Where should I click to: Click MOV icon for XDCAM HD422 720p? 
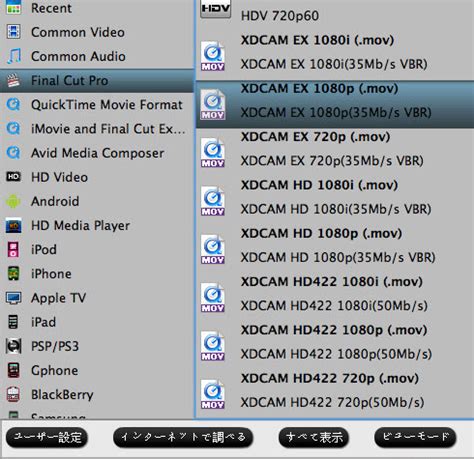point(213,394)
